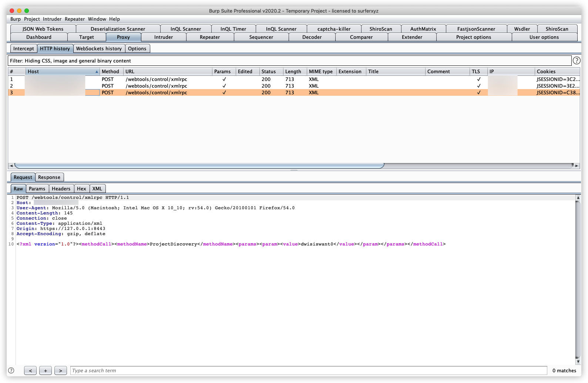This screenshot has width=588, height=383.
Task: Click the search help icon at bottom left
Action: pyautogui.click(x=11, y=370)
